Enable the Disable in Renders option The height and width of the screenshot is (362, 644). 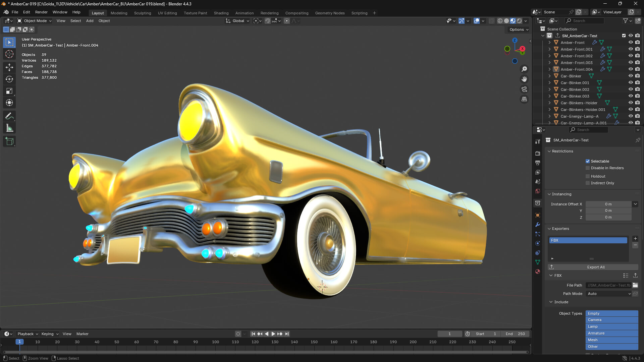coord(588,168)
